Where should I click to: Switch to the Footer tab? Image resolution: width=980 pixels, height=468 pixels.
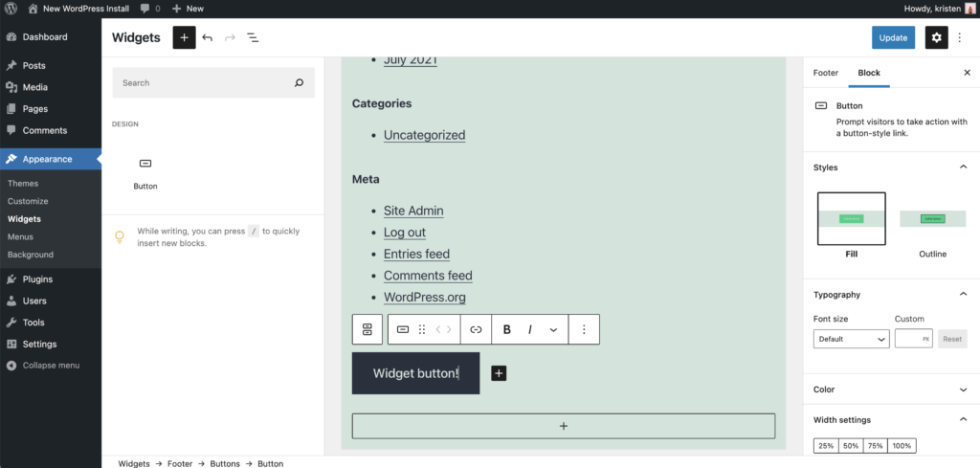click(825, 73)
